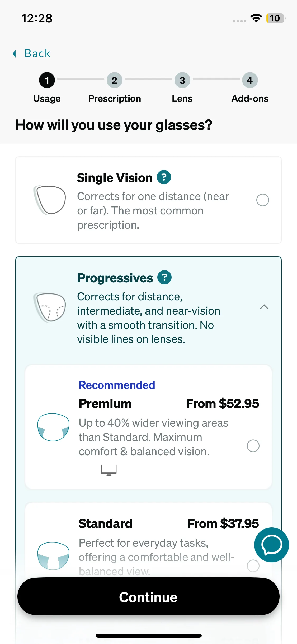Open step 4 Add-ons
The height and width of the screenshot is (644, 297).
pyautogui.click(x=250, y=80)
